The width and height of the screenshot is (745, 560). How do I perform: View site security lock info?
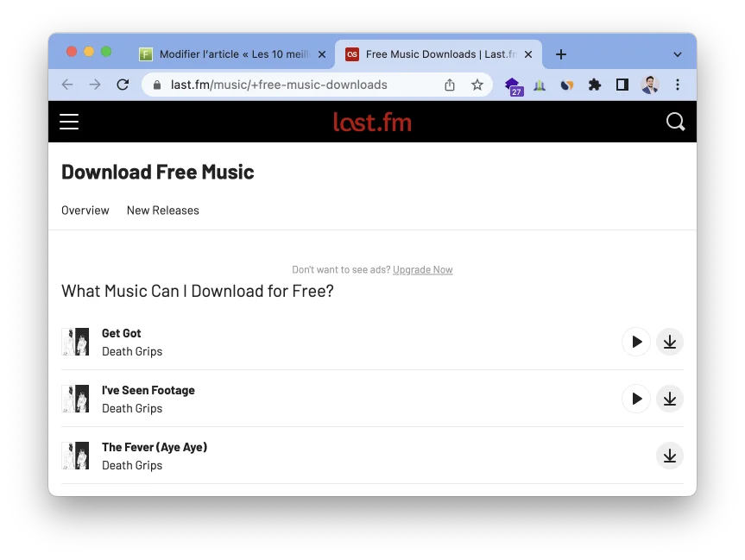click(x=157, y=85)
